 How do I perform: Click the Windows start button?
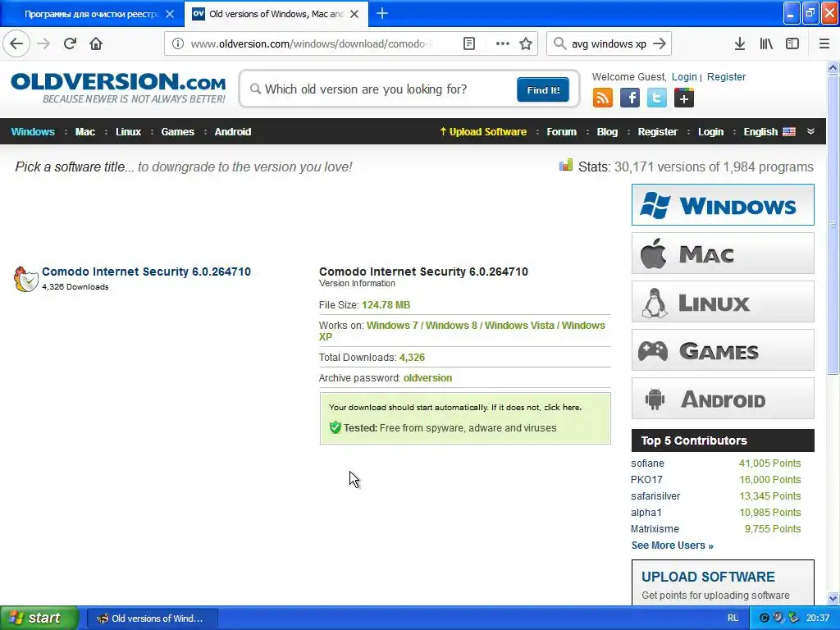tap(39, 618)
